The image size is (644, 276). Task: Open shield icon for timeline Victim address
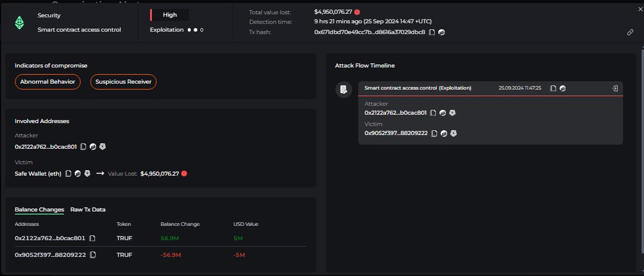coord(453,133)
